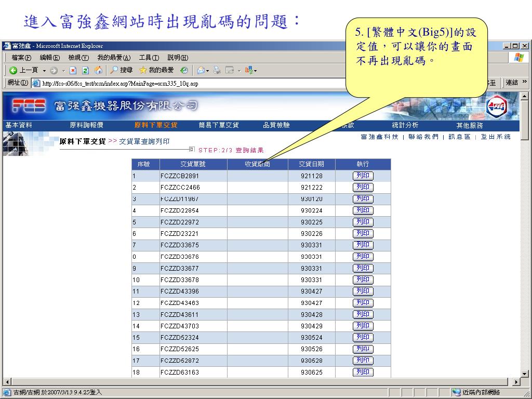
Task: Click the zone icon in the status bar
Action: coord(456,392)
